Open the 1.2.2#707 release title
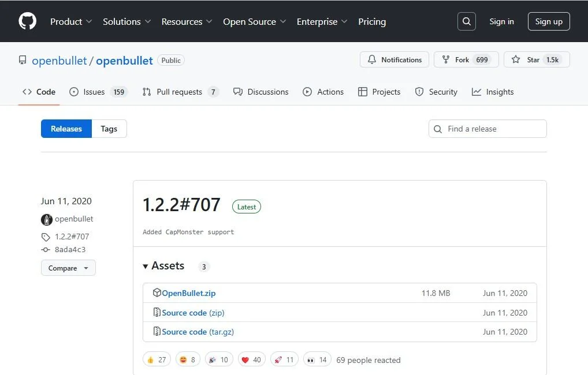The height and width of the screenshot is (375, 588). click(181, 205)
